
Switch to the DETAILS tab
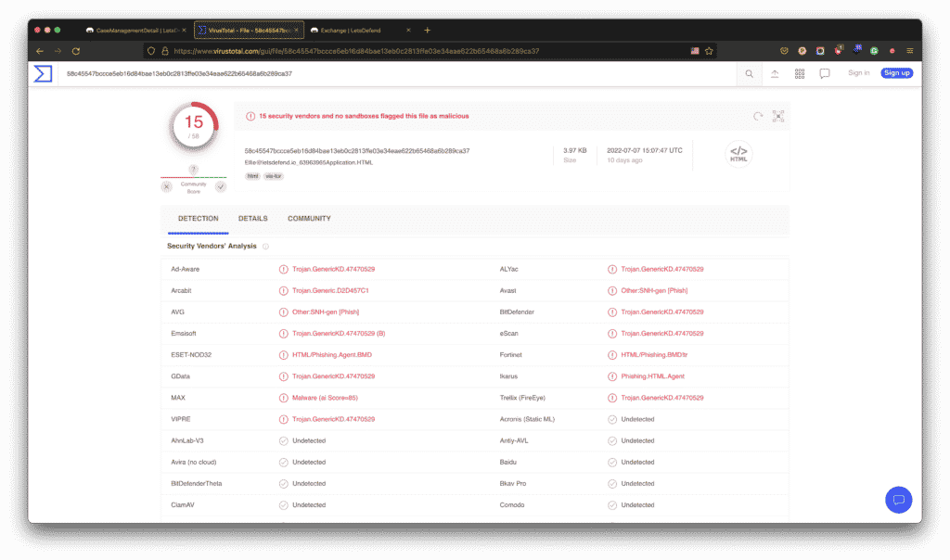(252, 219)
